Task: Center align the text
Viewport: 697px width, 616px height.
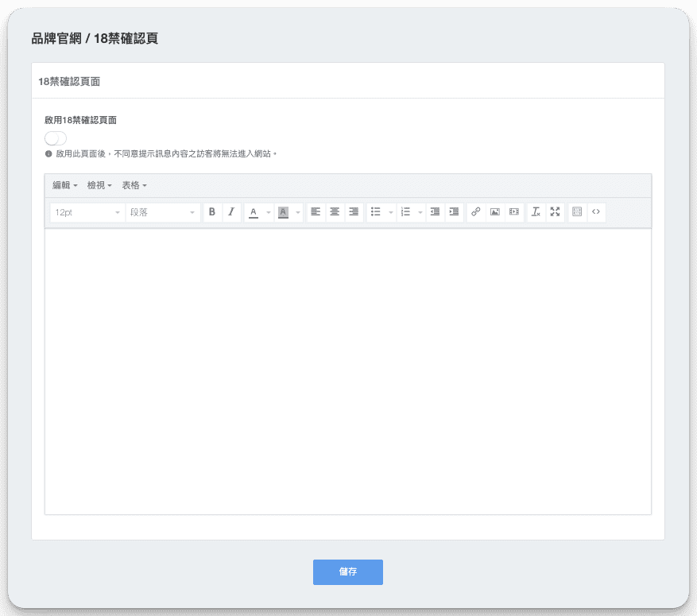Action: 335,212
